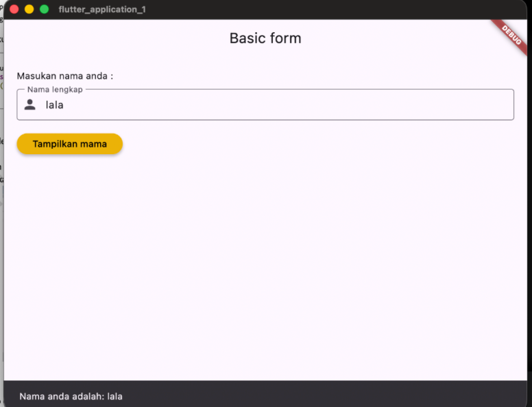
Task: Maximize the window with green button
Action: [44, 9]
